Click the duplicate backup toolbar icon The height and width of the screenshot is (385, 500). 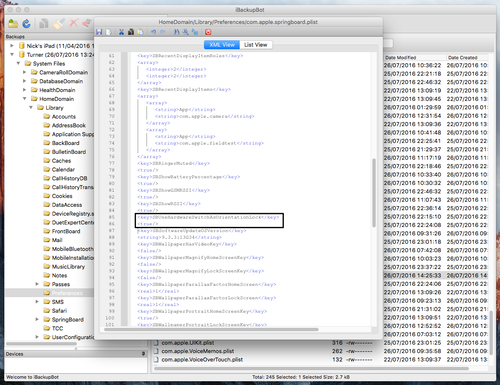click(x=44, y=23)
